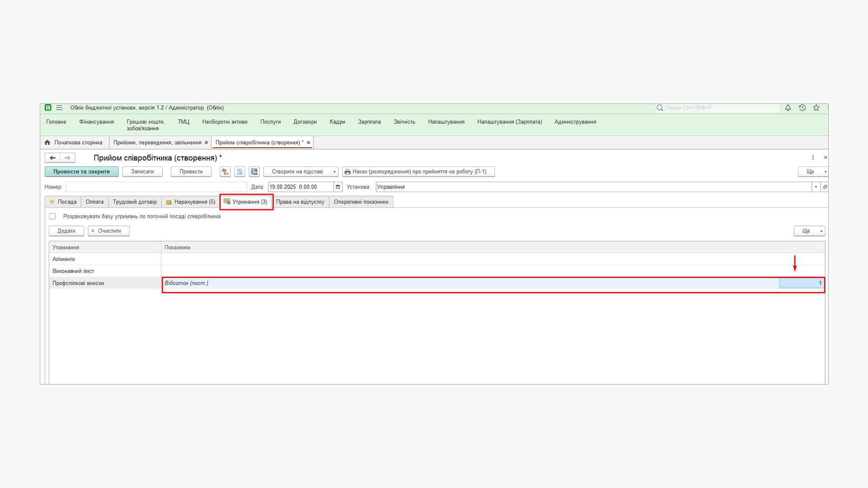
Task: Go back with left arrow
Action: click(x=52, y=158)
